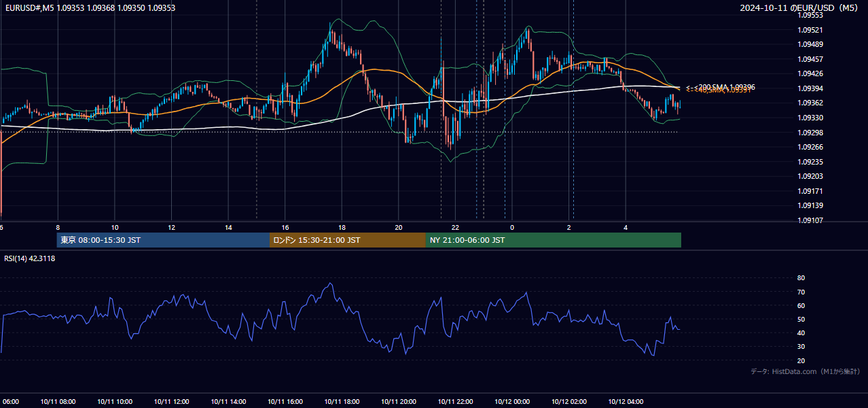This screenshot has width=868, height=408.
Task: Click the 10/12 04:00 bottom time label
Action: [x=626, y=402]
